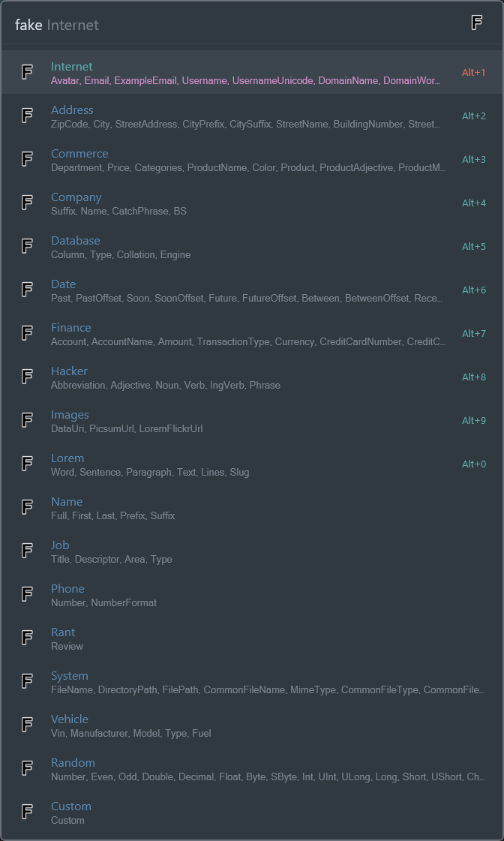
Task: Choose the Random result title
Action: point(73,763)
